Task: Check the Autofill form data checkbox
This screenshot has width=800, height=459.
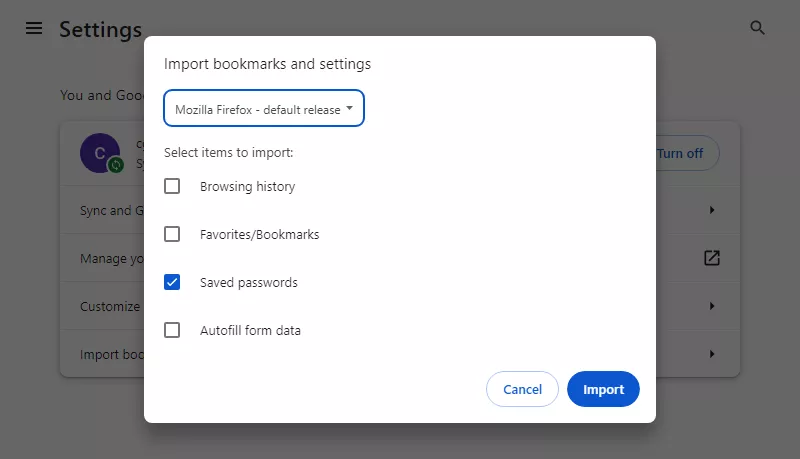Action: click(x=172, y=330)
